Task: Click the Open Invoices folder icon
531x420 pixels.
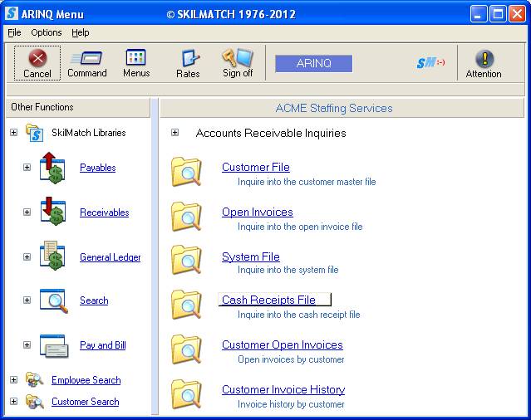Action: point(187,217)
